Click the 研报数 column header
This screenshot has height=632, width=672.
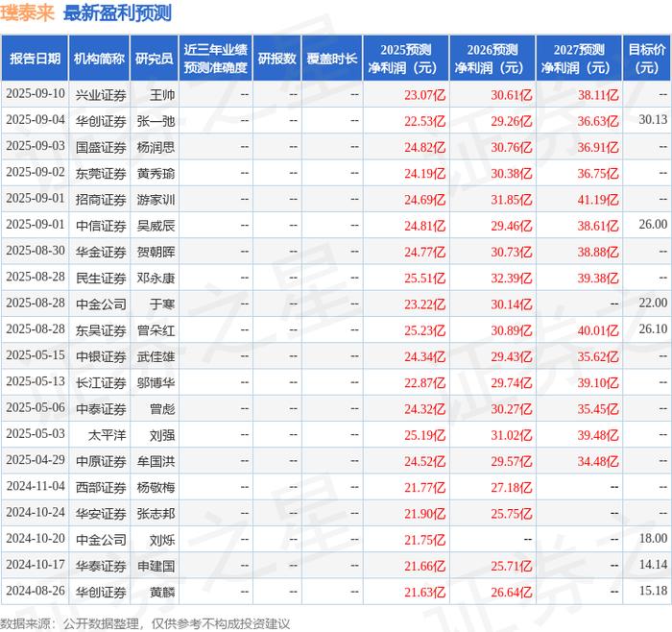coord(276,59)
